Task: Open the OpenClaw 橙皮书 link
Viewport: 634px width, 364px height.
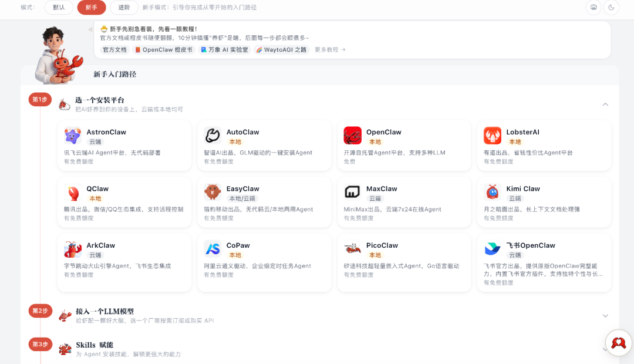Action: pos(164,50)
